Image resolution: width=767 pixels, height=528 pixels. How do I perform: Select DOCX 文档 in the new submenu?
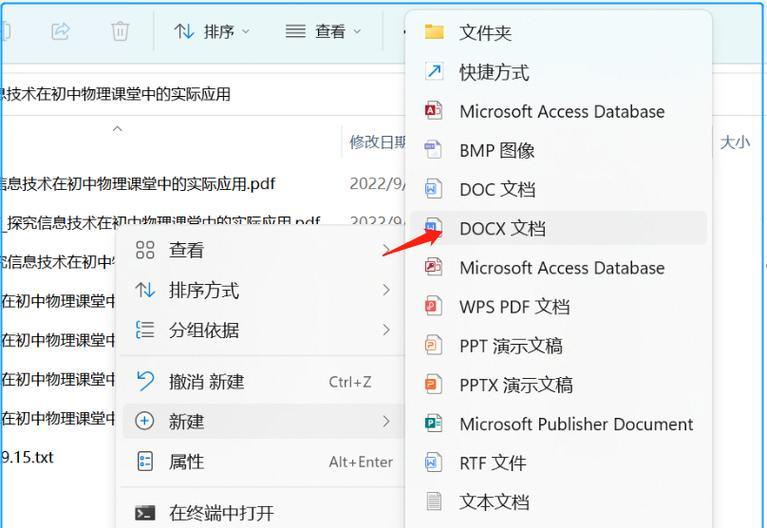(x=558, y=228)
